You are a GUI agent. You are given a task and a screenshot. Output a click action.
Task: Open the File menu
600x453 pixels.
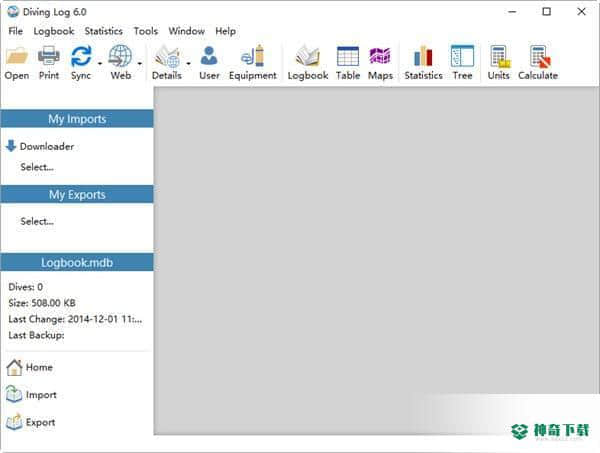[x=16, y=31]
